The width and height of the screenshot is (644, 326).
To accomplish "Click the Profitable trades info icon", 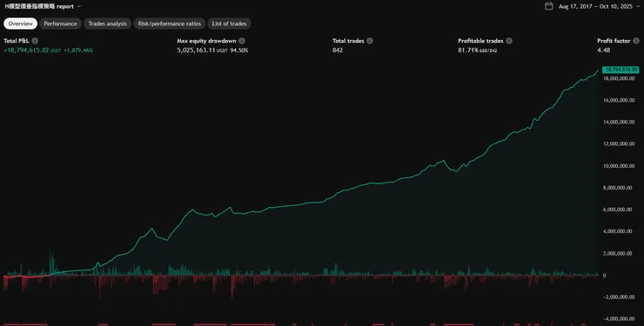I will click(x=509, y=41).
